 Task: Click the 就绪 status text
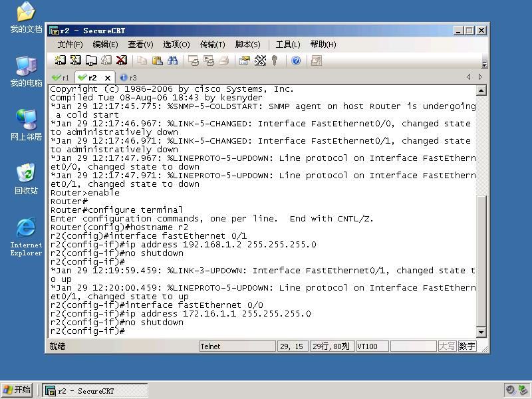tap(57, 346)
